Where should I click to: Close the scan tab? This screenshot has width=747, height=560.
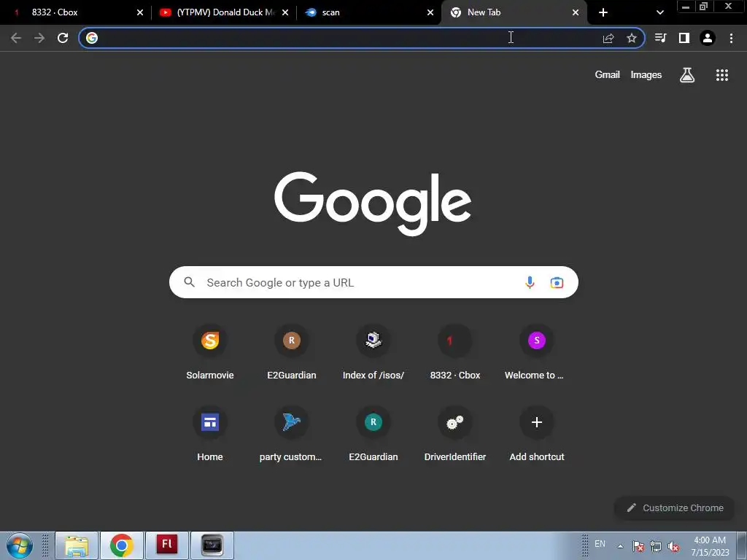[430, 12]
